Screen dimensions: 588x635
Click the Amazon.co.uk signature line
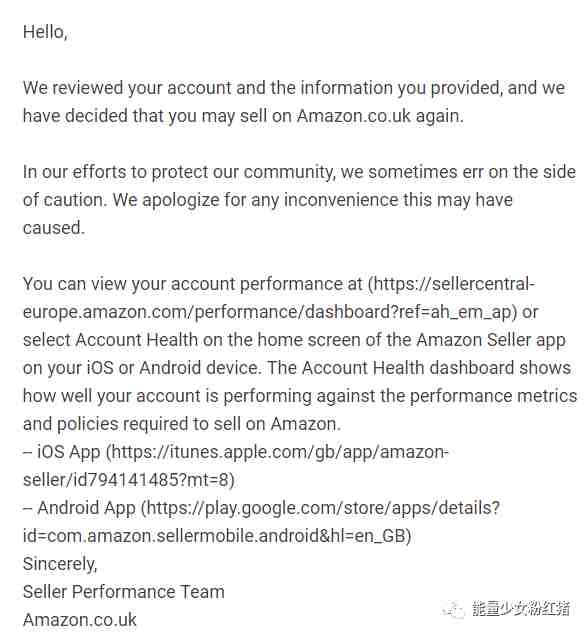pyautogui.click(x=79, y=620)
